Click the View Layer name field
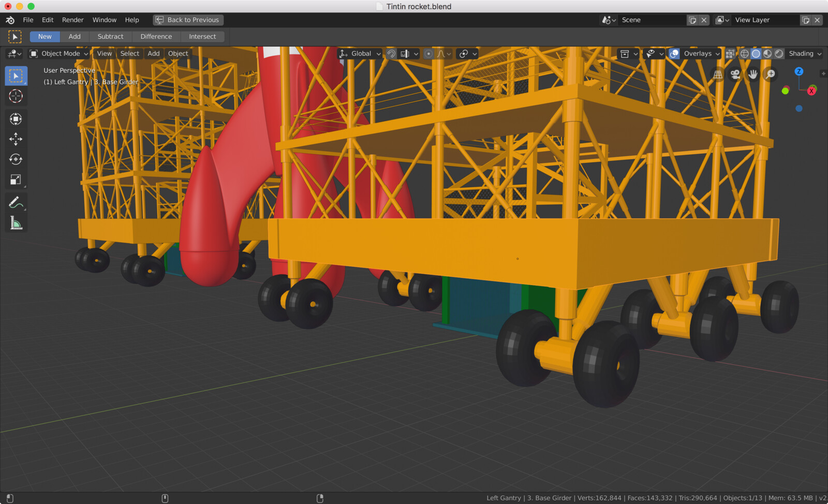Viewport: 828px width, 504px height. click(765, 20)
